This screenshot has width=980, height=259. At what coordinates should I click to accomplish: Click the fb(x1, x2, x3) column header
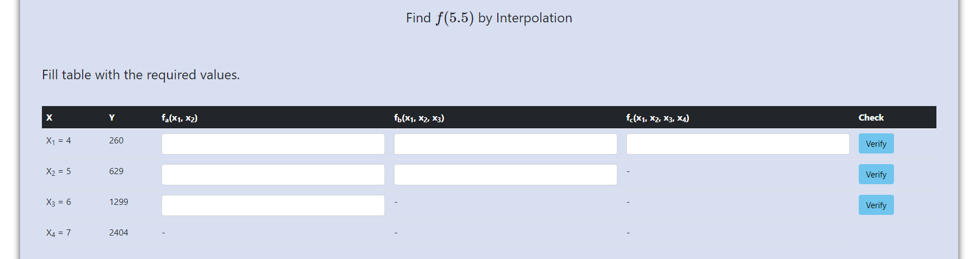[419, 118]
